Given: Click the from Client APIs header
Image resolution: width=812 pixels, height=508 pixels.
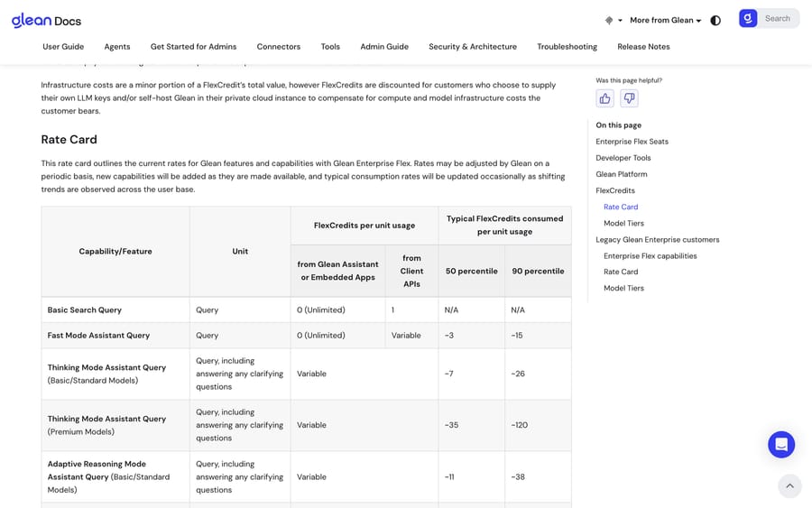Looking at the screenshot, I should point(411,271).
